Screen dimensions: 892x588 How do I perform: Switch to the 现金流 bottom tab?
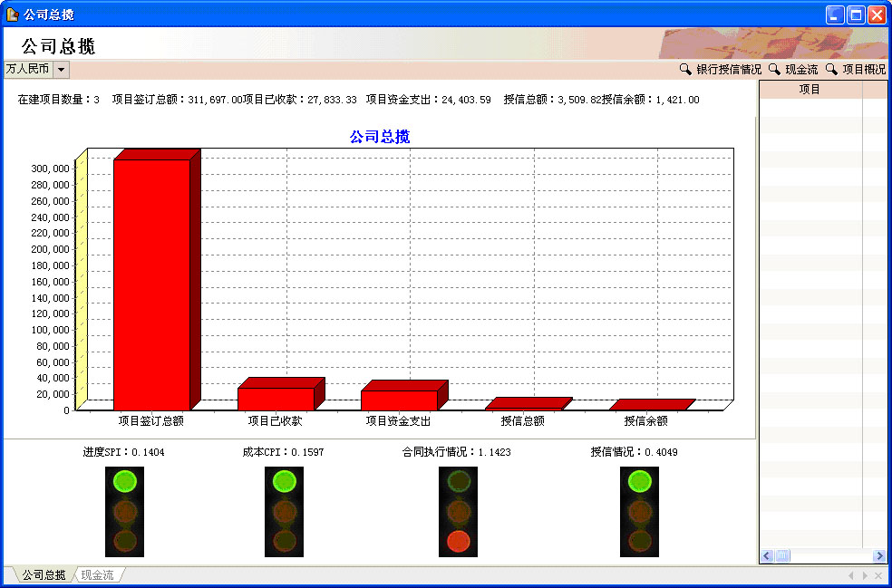point(97,575)
